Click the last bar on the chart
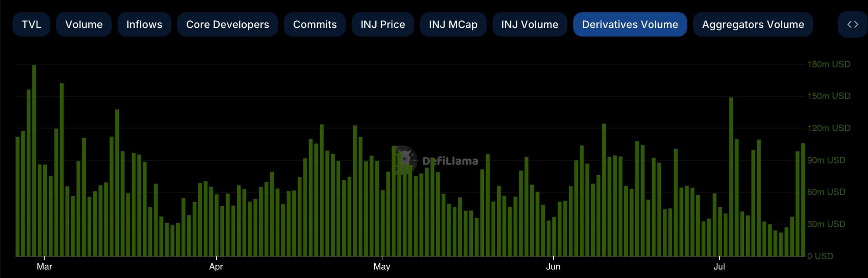The width and height of the screenshot is (868, 278). click(x=803, y=200)
